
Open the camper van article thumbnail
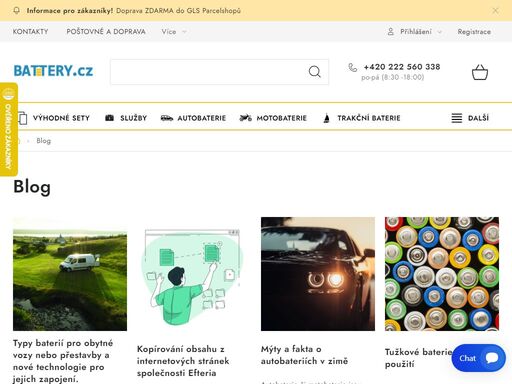click(x=70, y=274)
